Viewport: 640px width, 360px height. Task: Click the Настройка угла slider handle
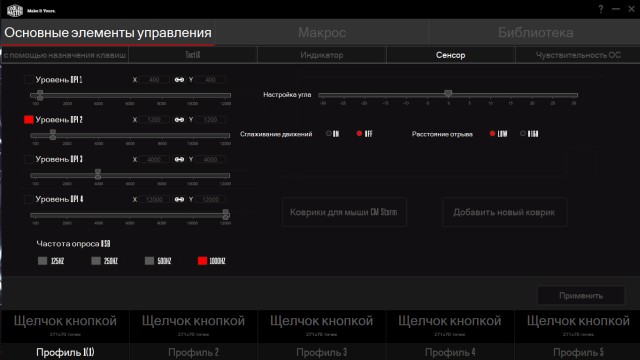[448, 93]
